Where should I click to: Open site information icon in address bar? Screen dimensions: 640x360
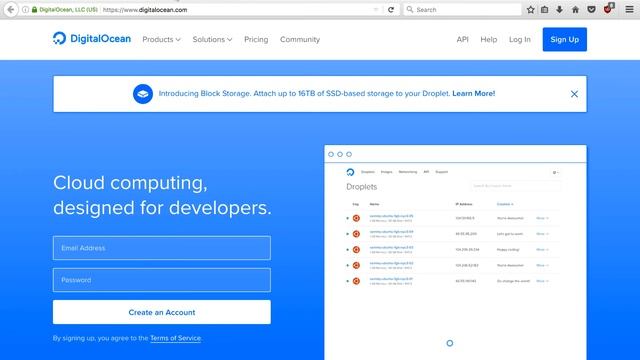pos(25,9)
